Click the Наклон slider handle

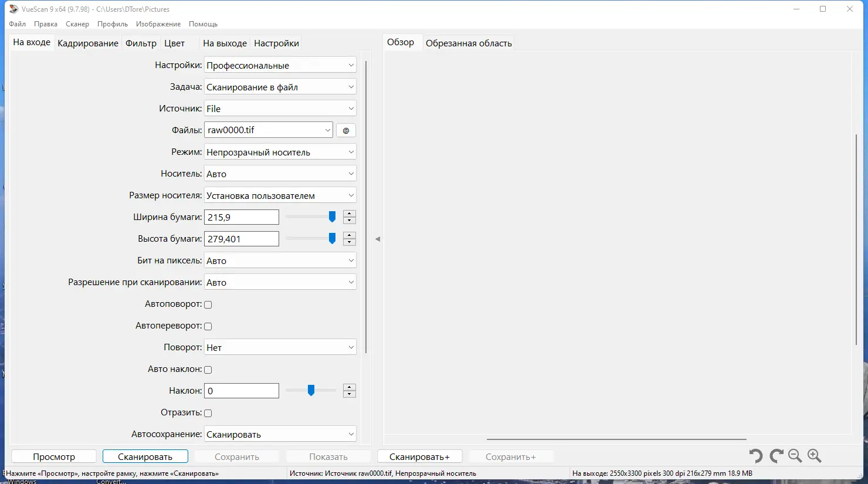point(311,391)
